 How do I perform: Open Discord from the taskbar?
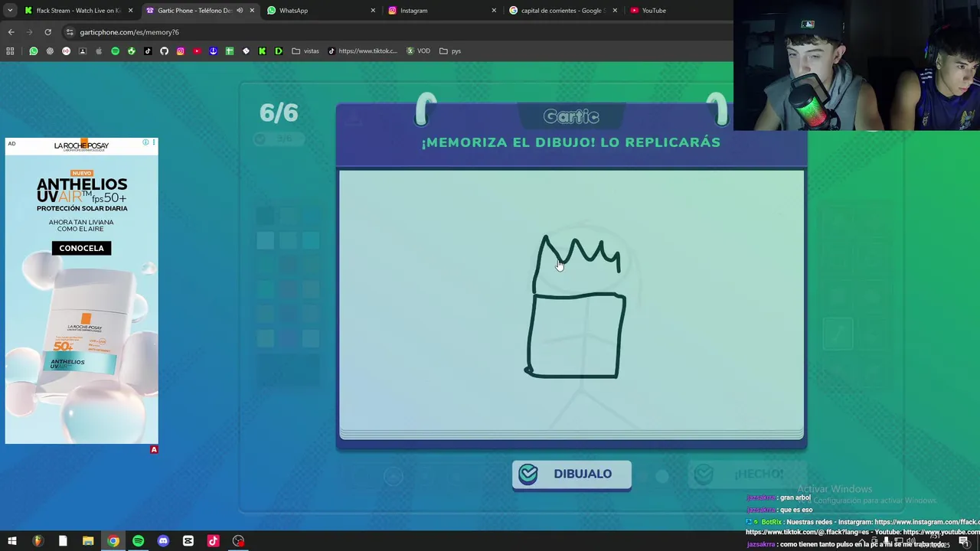click(163, 541)
